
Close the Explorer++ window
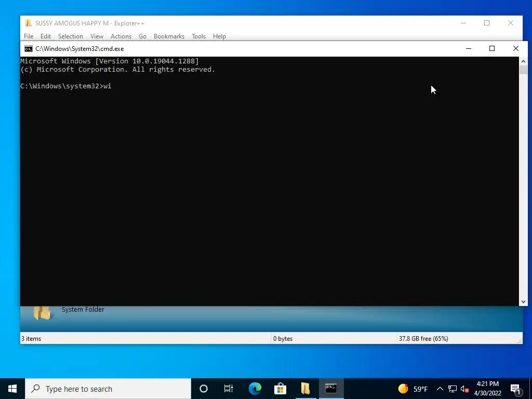[511, 23]
